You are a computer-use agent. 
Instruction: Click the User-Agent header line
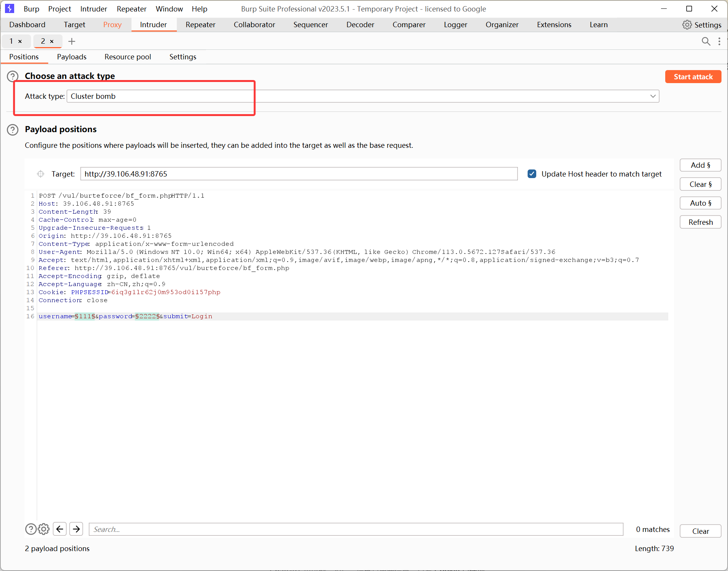297,252
